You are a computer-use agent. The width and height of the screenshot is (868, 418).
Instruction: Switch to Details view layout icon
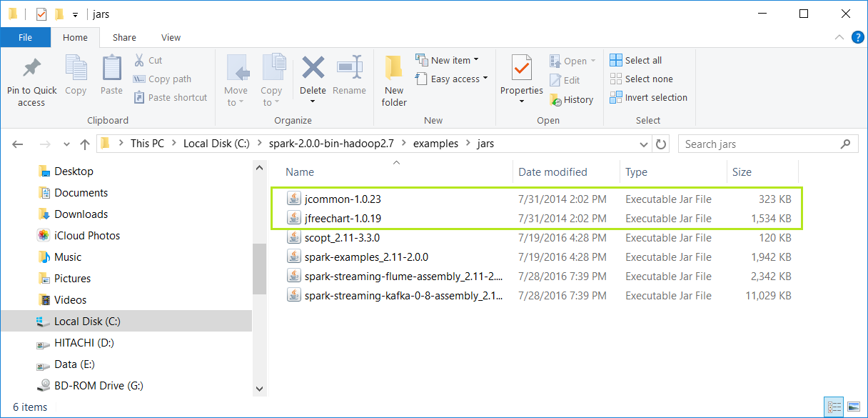834,407
